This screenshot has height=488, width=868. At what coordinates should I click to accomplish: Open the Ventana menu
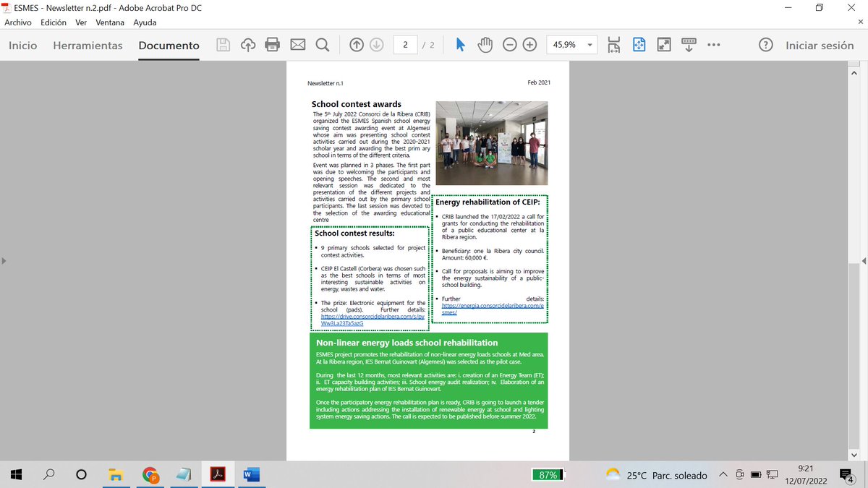110,22
